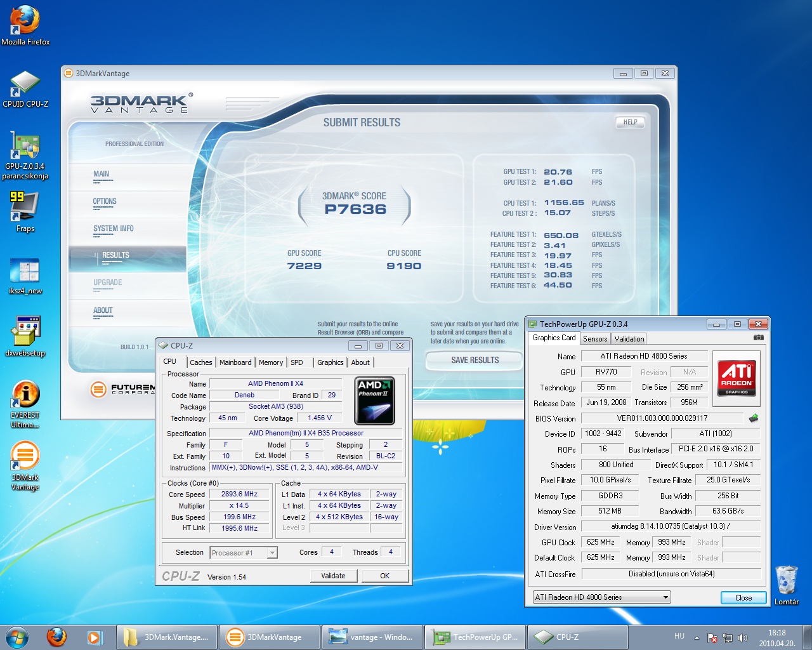
Task: Open Mozilla Firefox desktop shortcut
Action: (25, 25)
